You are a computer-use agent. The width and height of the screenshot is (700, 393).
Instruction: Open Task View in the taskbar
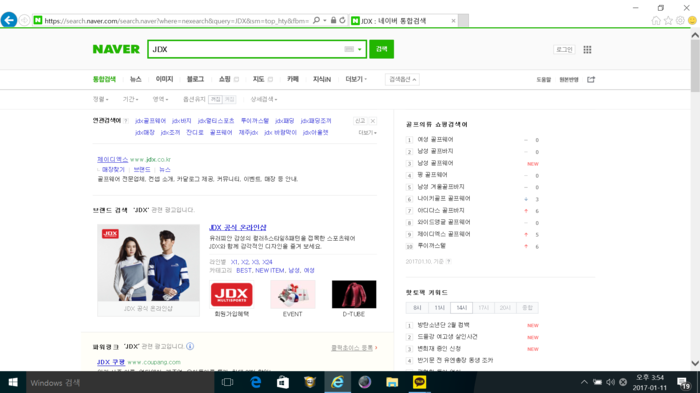[228, 382]
